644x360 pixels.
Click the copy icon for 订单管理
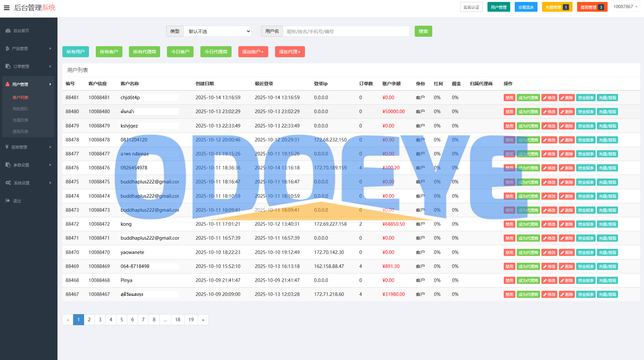pyautogui.click(x=8, y=66)
